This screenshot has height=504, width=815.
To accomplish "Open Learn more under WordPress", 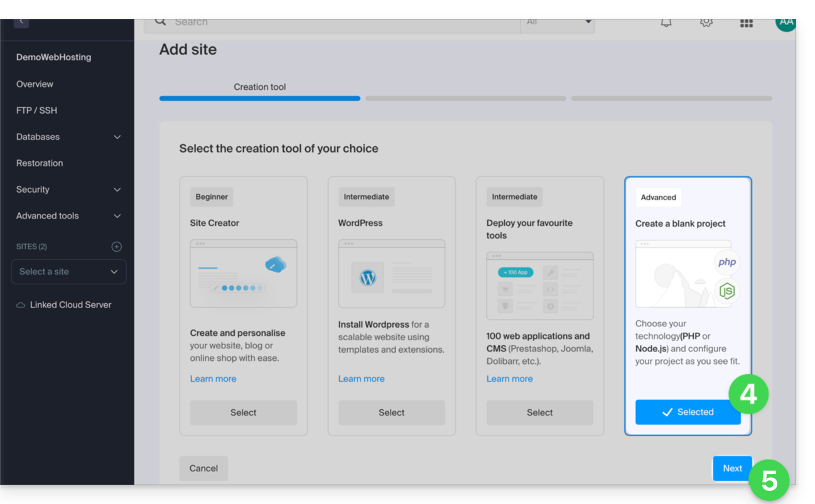I will [361, 378].
